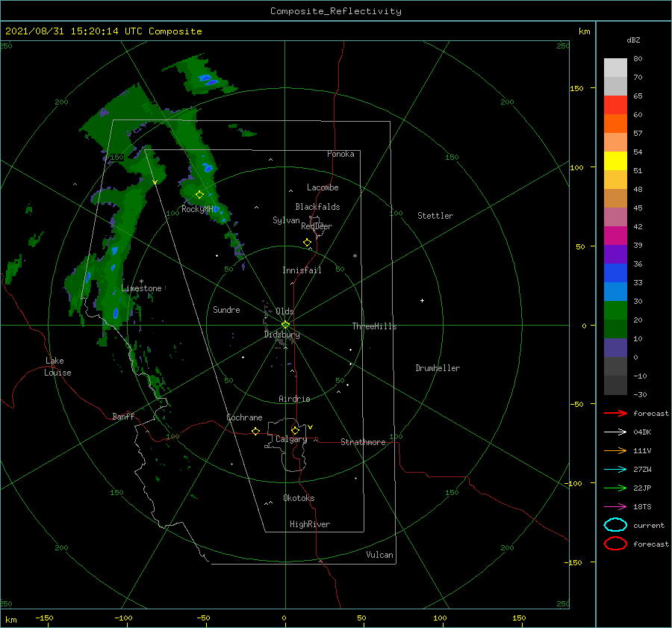Click the white 04DK arrow icon
The width and height of the screenshot is (672, 628).
[615, 432]
